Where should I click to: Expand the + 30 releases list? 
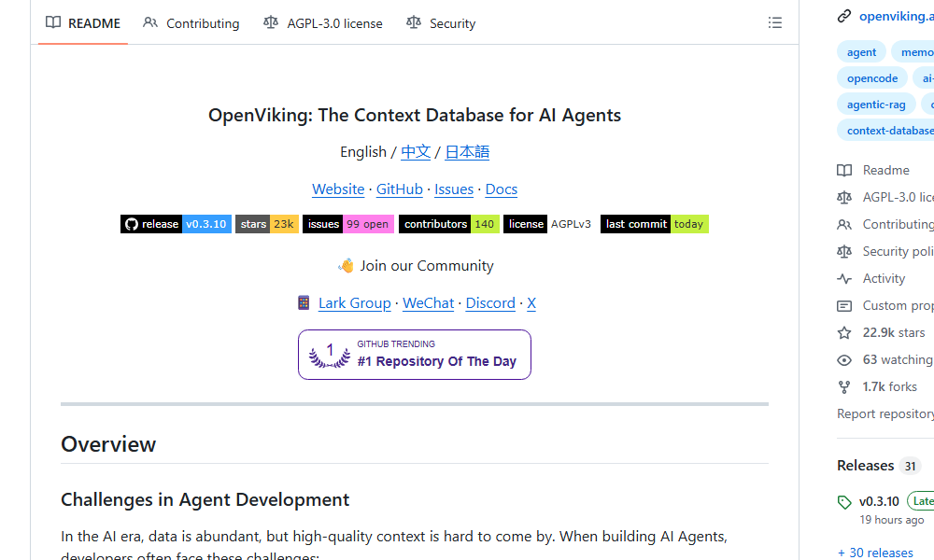(874, 552)
